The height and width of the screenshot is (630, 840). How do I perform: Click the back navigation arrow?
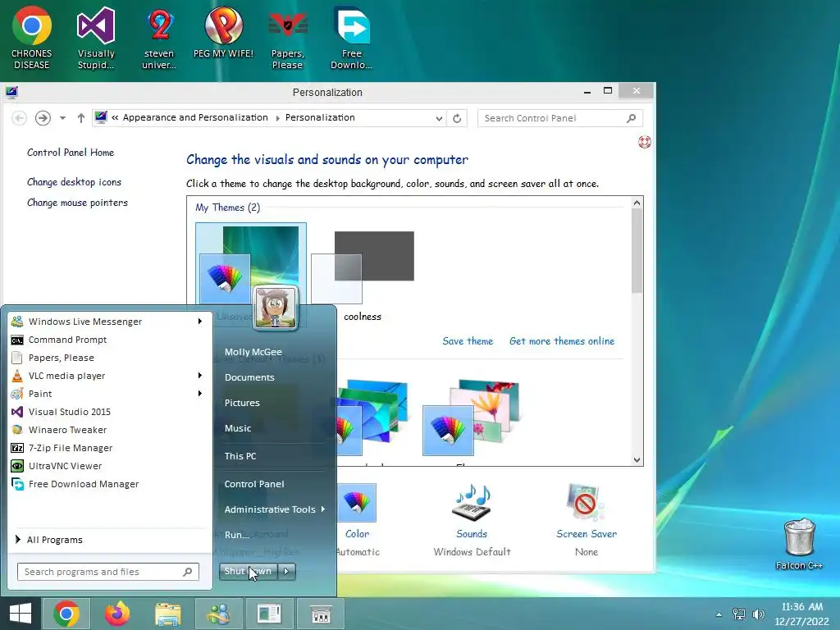[20, 118]
